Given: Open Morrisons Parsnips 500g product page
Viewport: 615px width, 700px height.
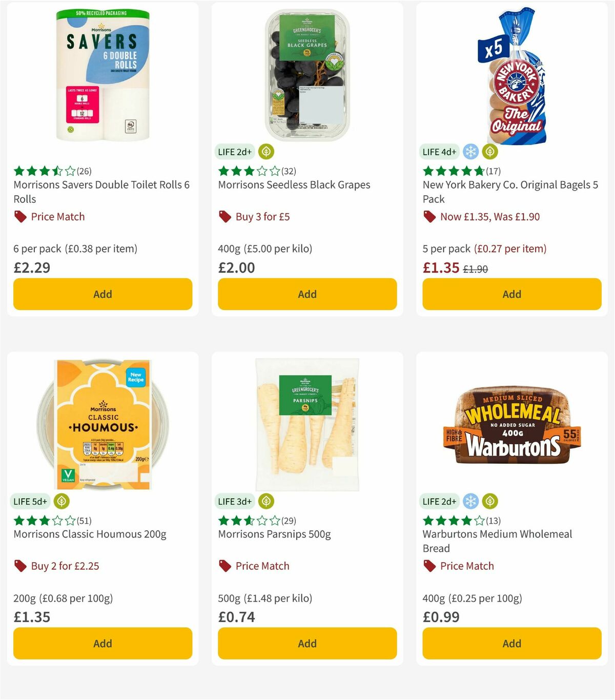Looking at the screenshot, I should click(275, 533).
